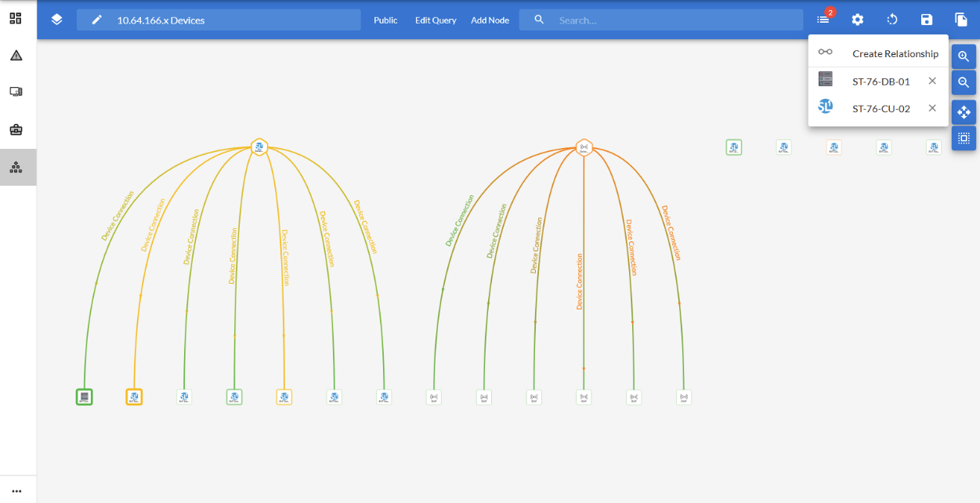Click the Add Node button
The image size is (980, 503).
(x=490, y=20)
